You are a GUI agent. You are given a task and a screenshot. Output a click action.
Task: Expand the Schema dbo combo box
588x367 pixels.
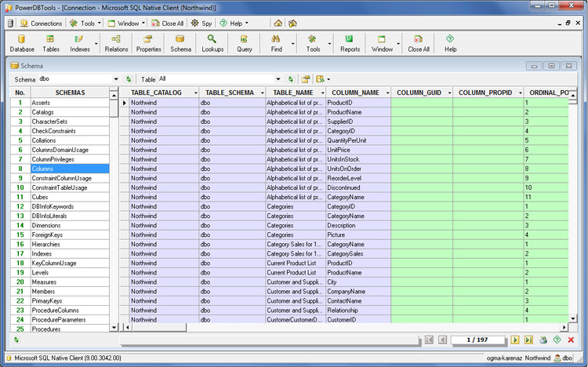(114, 79)
